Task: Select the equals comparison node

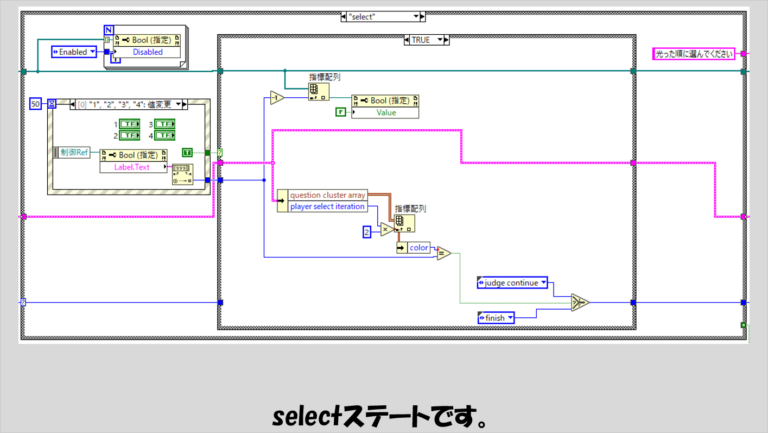Action: pyautogui.click(x=443, y=253)
